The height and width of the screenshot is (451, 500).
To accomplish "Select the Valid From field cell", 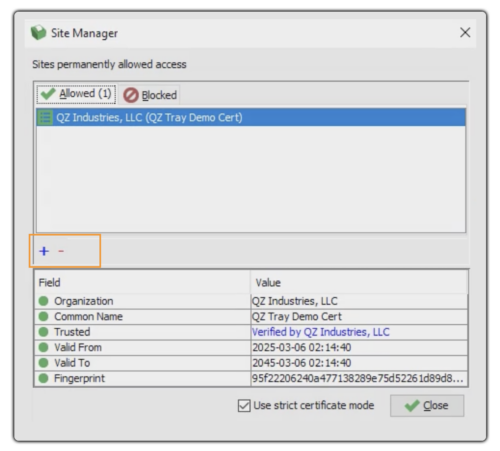I will click(142, 347).
